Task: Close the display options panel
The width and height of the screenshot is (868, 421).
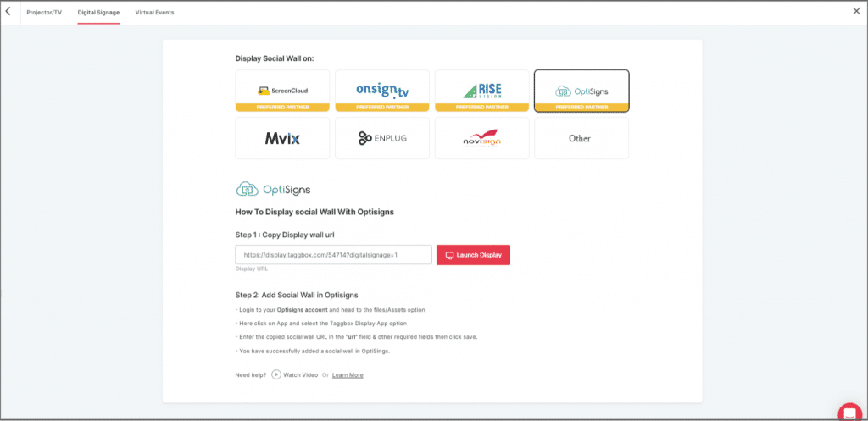Action: (x=856, y=12)
